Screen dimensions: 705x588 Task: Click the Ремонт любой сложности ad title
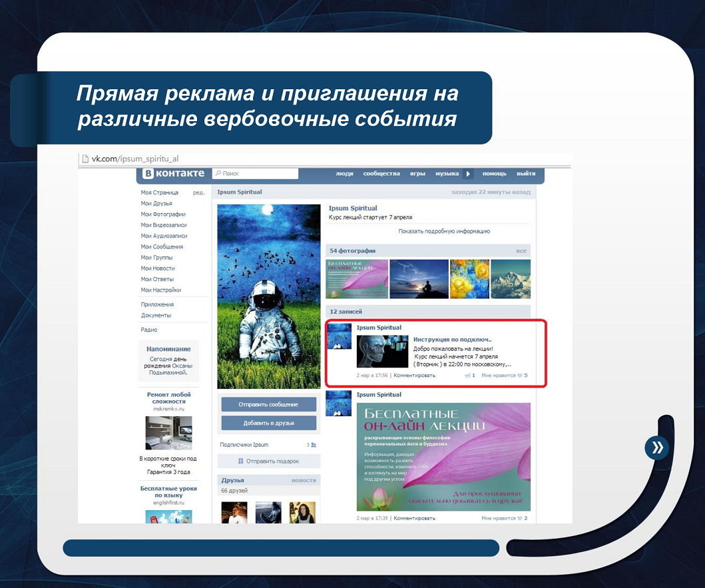[168, 398]
